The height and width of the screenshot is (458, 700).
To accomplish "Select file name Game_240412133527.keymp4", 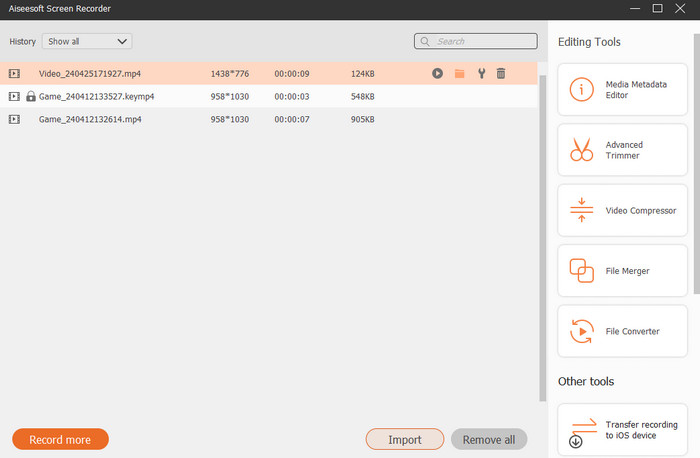I will pos(96,96).
